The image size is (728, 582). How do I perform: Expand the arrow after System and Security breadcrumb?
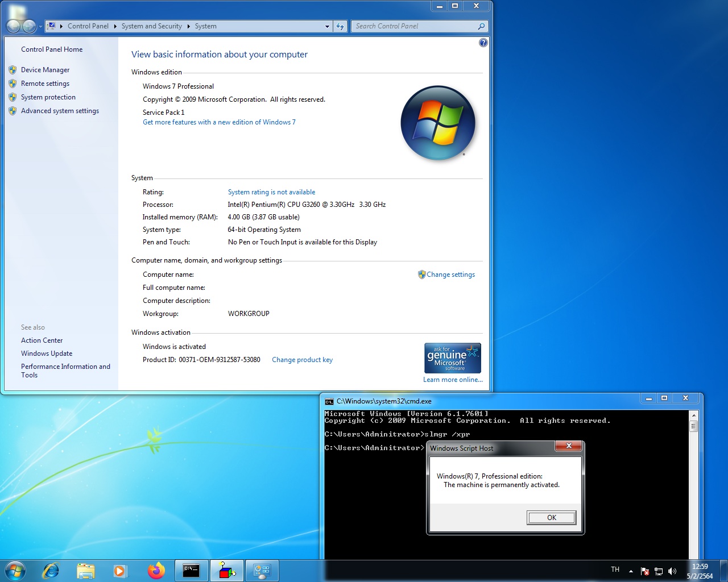point(188,26)
